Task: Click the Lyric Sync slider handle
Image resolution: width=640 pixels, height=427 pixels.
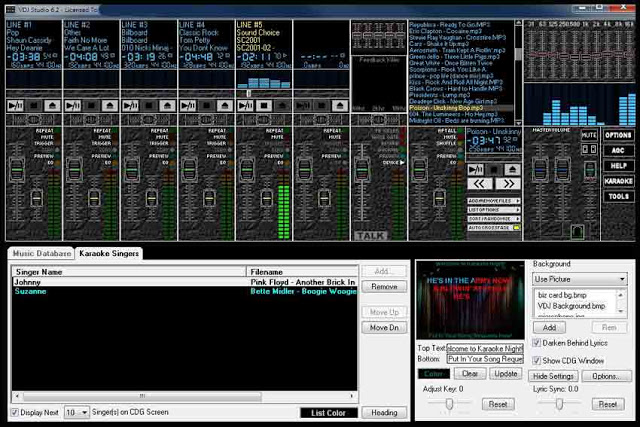Action: tap(559, 404)
